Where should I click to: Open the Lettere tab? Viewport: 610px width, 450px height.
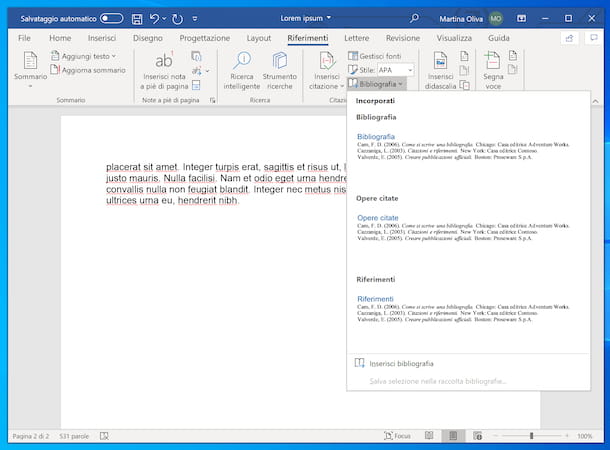[357, 38]
